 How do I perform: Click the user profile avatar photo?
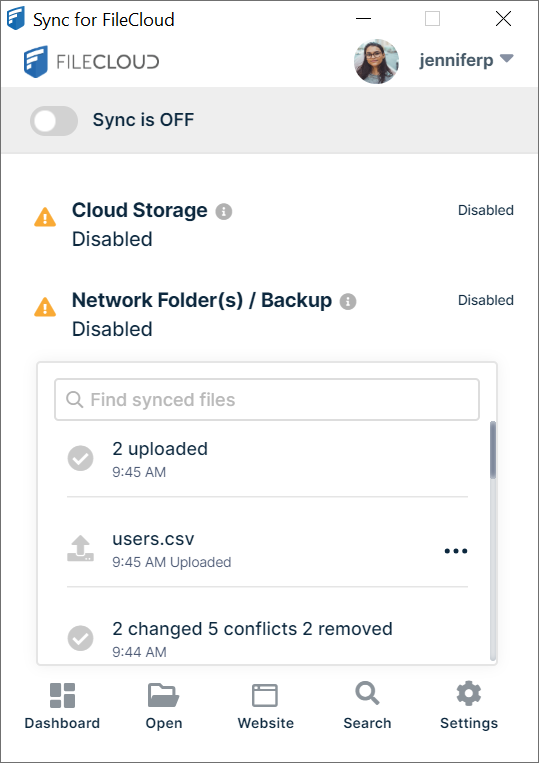coord(376,61)
